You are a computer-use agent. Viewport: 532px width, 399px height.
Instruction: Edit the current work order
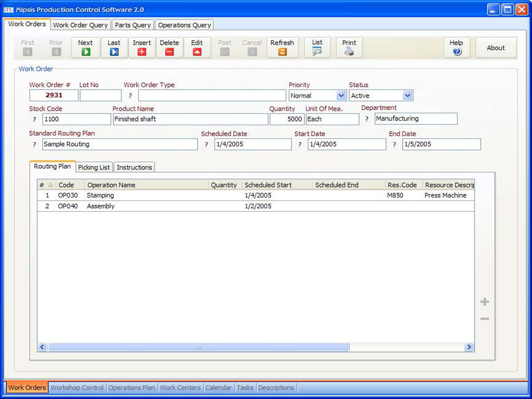pyautogui.click(x=197, y=48)
